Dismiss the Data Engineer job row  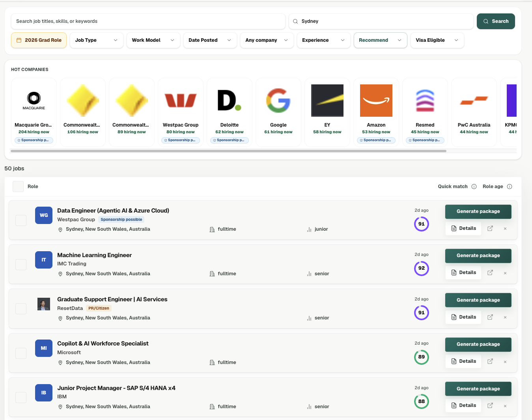505,229
